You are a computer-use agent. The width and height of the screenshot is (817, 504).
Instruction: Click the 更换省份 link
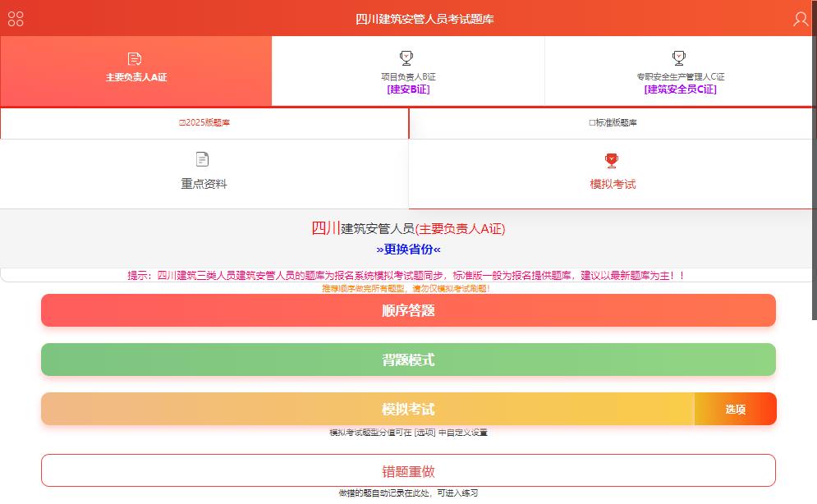coord(408,250)
